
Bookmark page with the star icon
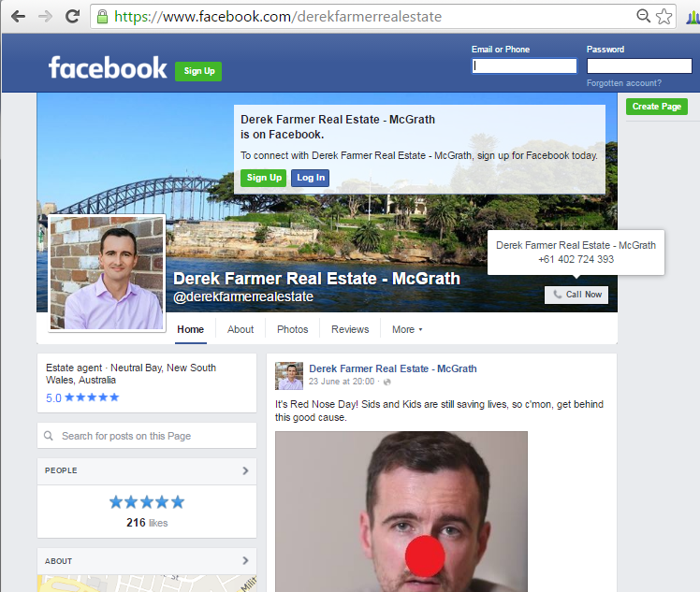click(664, 17)
